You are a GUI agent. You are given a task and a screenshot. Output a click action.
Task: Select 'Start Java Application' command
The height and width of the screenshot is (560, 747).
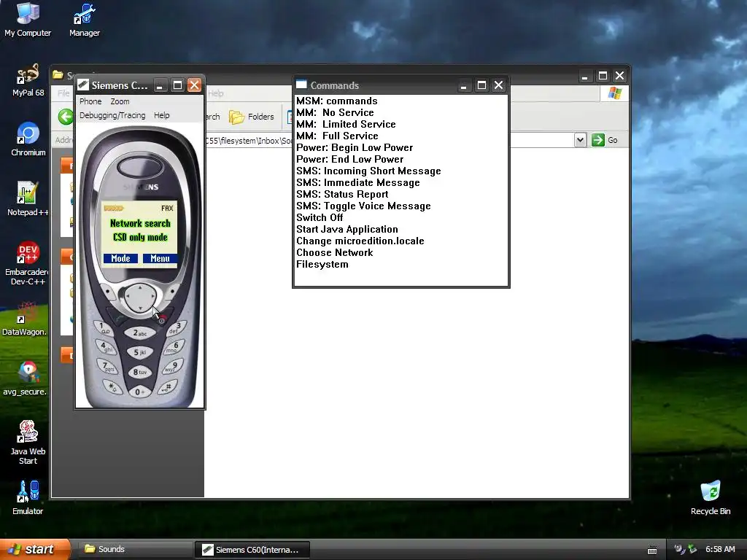(347, 229)
